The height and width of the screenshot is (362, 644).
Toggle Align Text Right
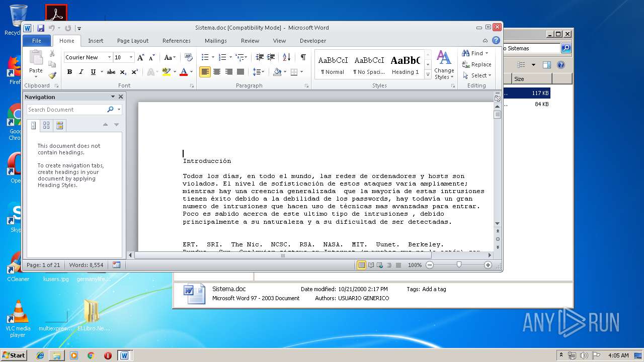(x=229, y=72)
